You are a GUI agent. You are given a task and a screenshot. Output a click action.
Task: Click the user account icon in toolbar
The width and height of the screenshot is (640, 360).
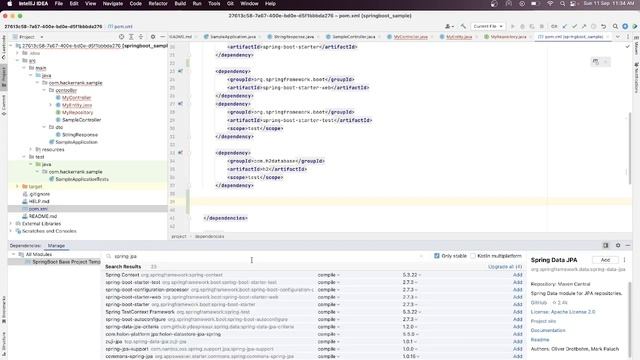[x=449, y=26]
